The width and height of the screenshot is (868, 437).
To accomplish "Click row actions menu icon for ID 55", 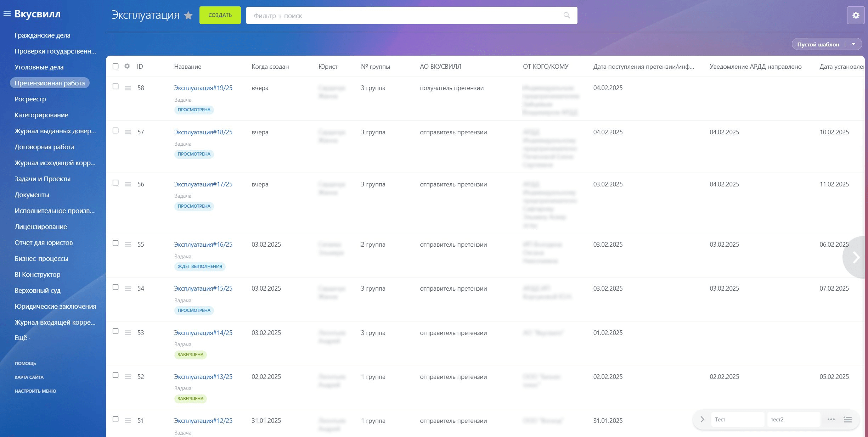I will [128, 245].
